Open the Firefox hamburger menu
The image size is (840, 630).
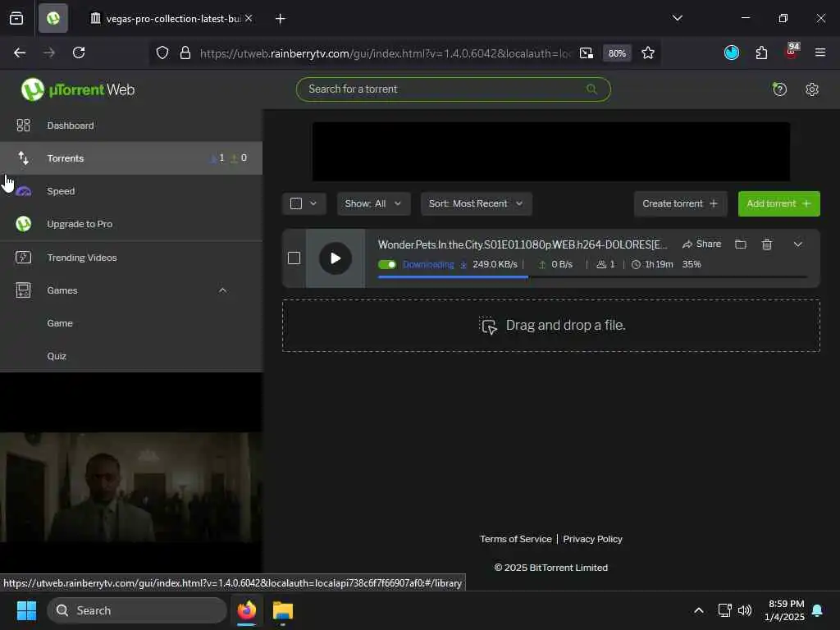pyautogui.click(x=819, y=52)
